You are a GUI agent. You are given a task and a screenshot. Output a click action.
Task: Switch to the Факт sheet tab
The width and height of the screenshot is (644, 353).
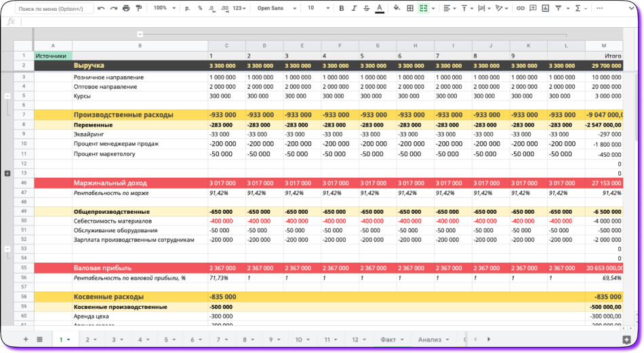tap(392, 339)
